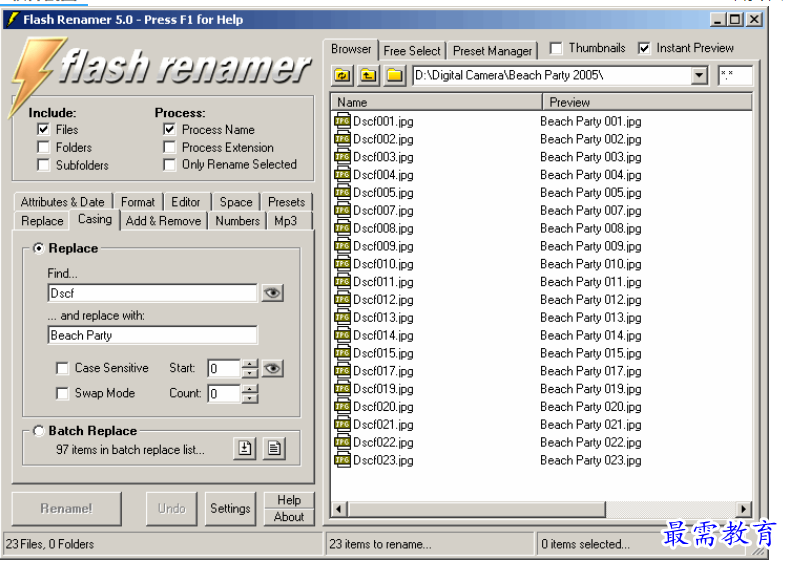Enable Swap Mode checkbox
Viewport: 785px width, 565px height.
click(x=63, y=393)
